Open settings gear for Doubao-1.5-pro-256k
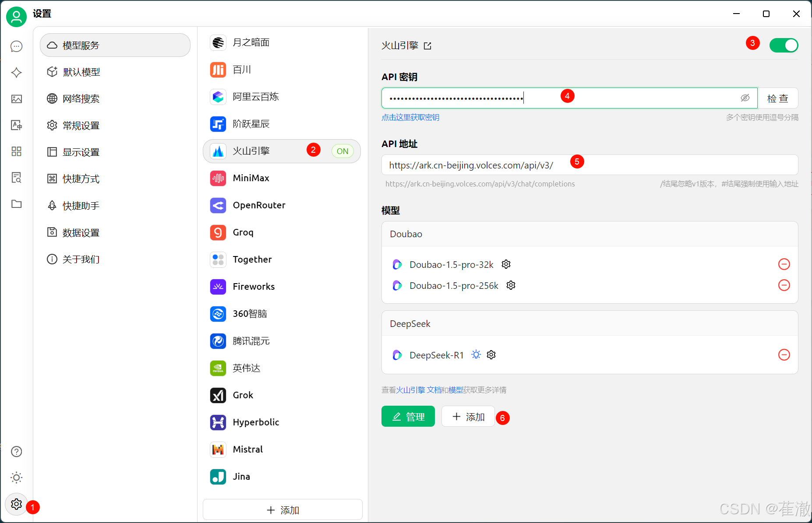This screenshot has height=523, width=812. (x=511, y=285)
